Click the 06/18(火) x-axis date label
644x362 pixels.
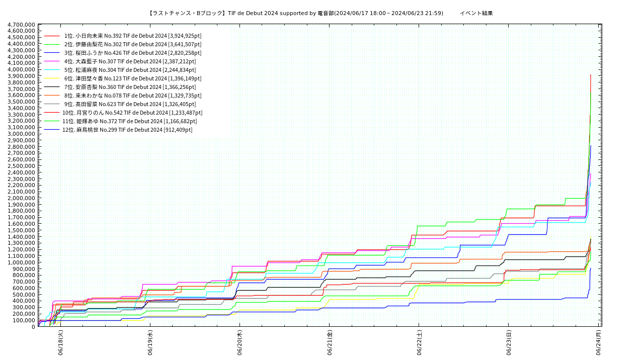click(x=60, y=343)
